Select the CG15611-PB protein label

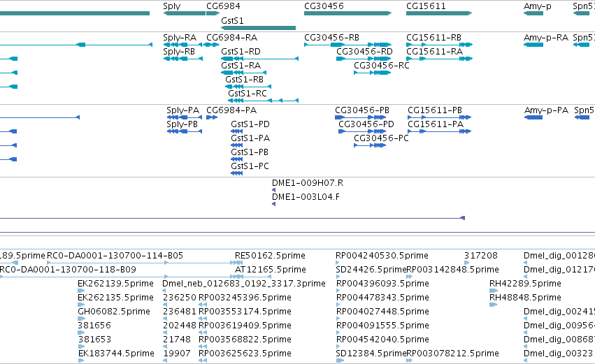[x=435, y=110]
